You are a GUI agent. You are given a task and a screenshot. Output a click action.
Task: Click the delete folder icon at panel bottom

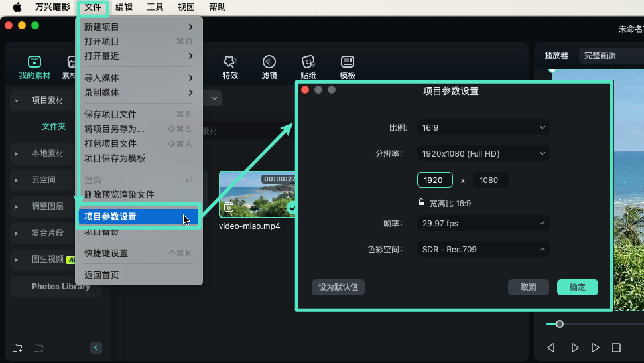pyautogui.click(x=38, y=348)
